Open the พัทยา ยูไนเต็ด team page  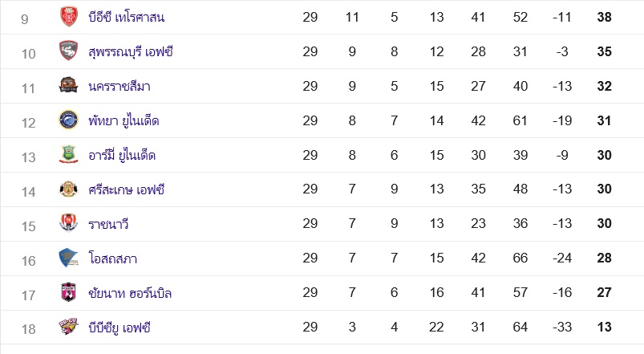click(124, 120)
